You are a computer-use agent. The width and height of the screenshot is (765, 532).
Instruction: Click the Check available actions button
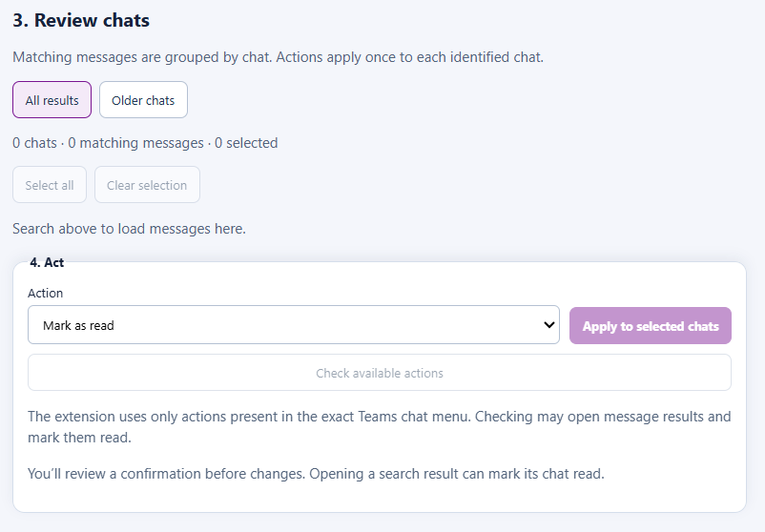380,373
